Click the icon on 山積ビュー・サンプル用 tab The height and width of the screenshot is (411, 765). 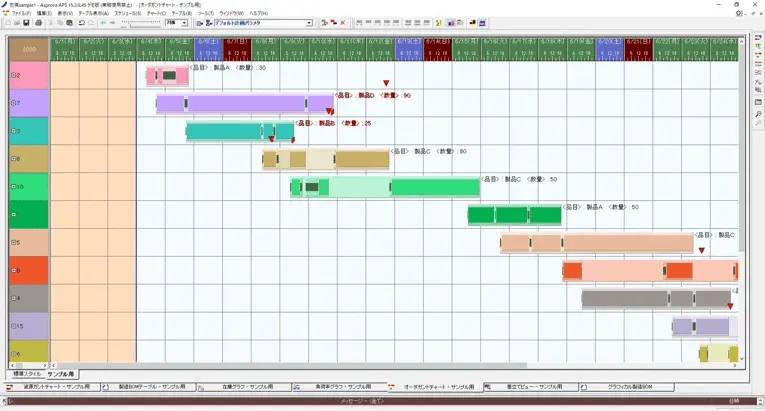488,386
